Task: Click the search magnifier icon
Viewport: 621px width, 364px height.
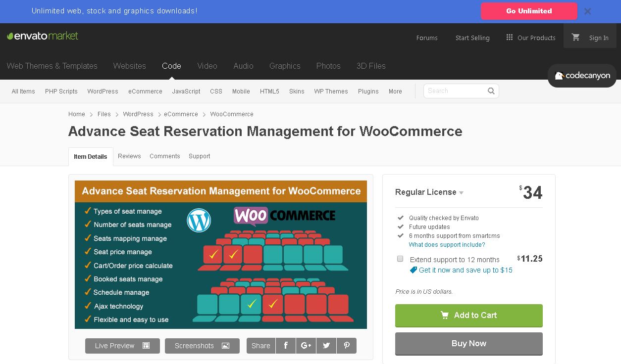Action: coord(491,91)
